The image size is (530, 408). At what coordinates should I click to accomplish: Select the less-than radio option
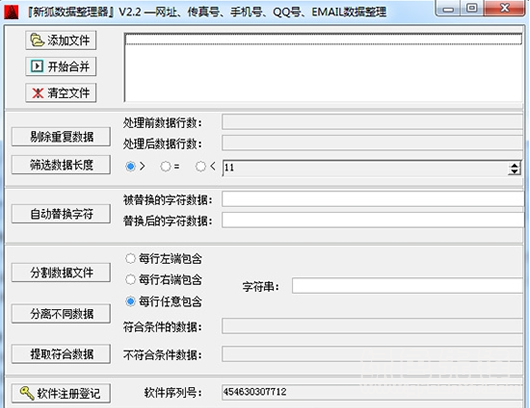pyautogui.click(x=200, y=166)
